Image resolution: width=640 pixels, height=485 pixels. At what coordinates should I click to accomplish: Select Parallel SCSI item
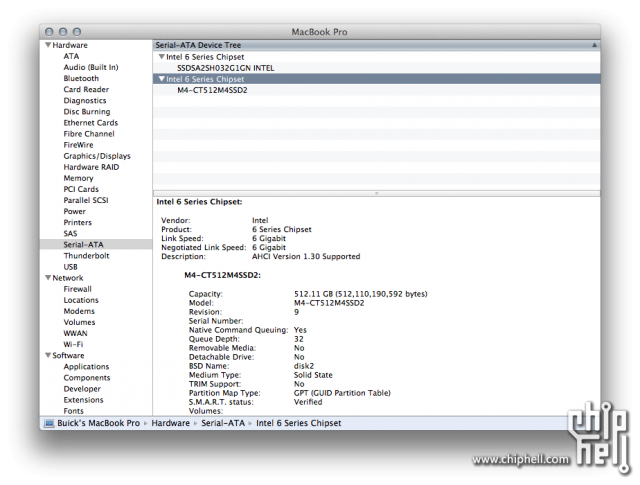pyautogui.click(x=86, y=200)
